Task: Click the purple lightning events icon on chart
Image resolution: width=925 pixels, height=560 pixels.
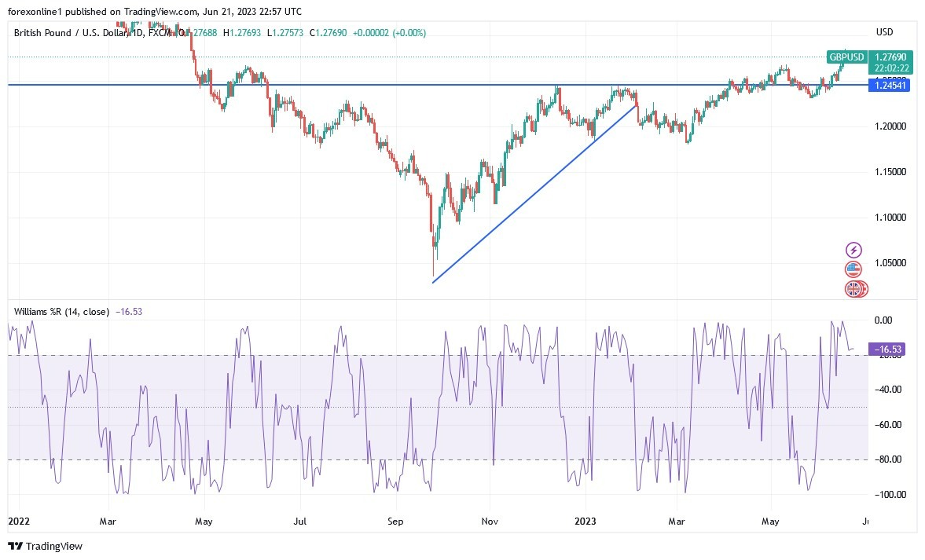Action: click(x=853, y=250)
